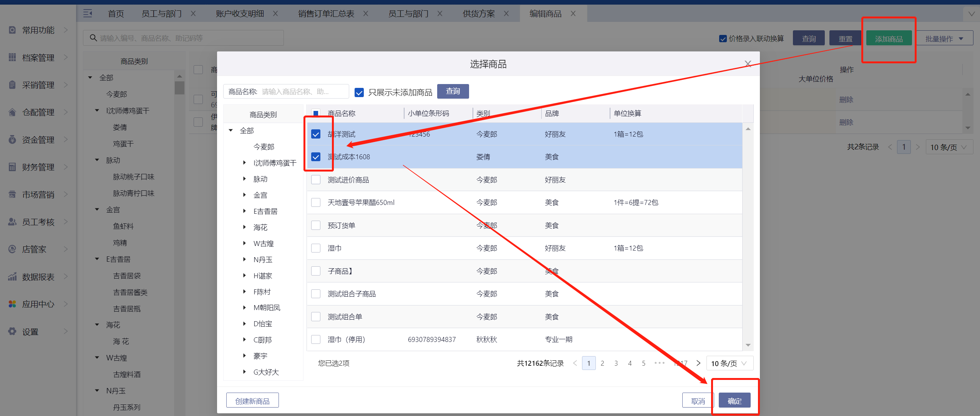The height and width of the screenshot is (416, 980).
Task: Switch to the 销售订单汇总表 tab
Action: coord(326,13)
